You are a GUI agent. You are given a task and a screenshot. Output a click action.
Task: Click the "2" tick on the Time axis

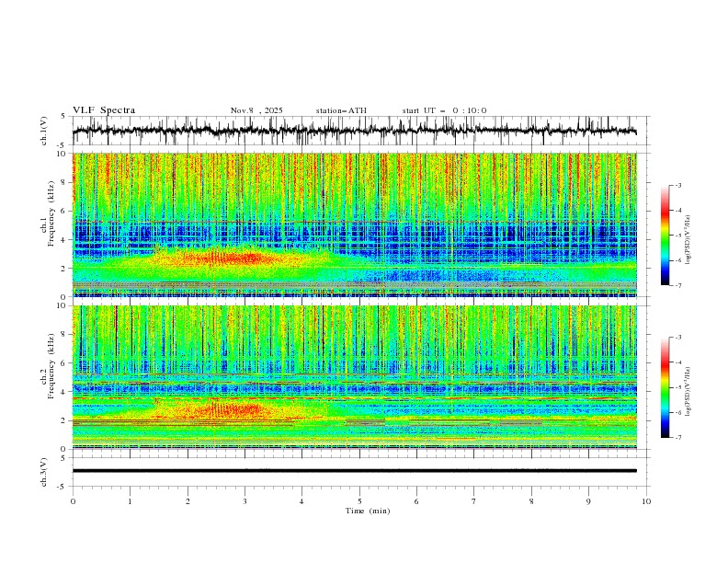coord(188,501)
